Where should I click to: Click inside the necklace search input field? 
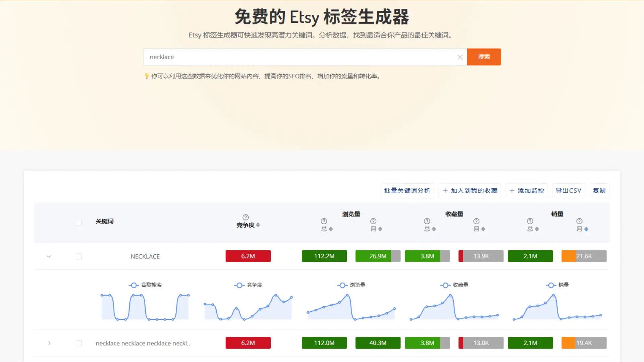(268, 57)
